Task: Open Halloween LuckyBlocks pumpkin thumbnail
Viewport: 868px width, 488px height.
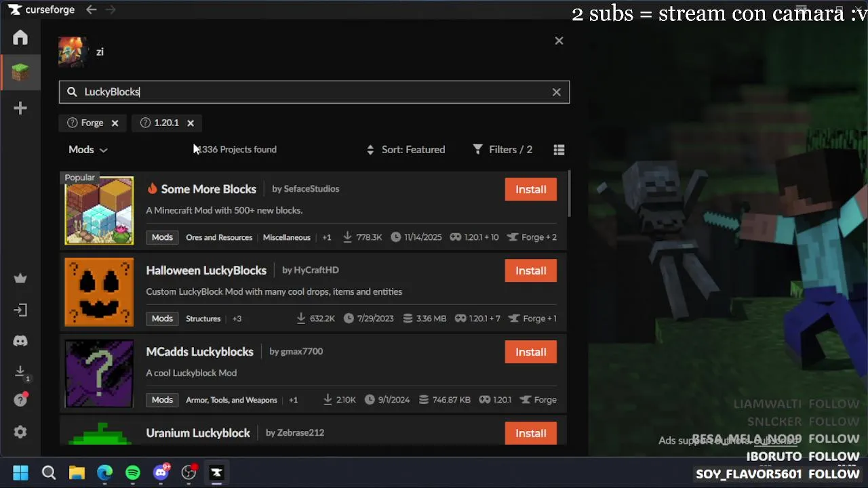Action: coord(99,292)
